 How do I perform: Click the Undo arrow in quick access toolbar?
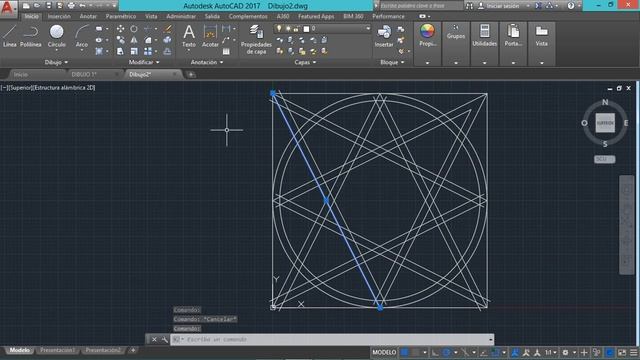click(82, 6)
